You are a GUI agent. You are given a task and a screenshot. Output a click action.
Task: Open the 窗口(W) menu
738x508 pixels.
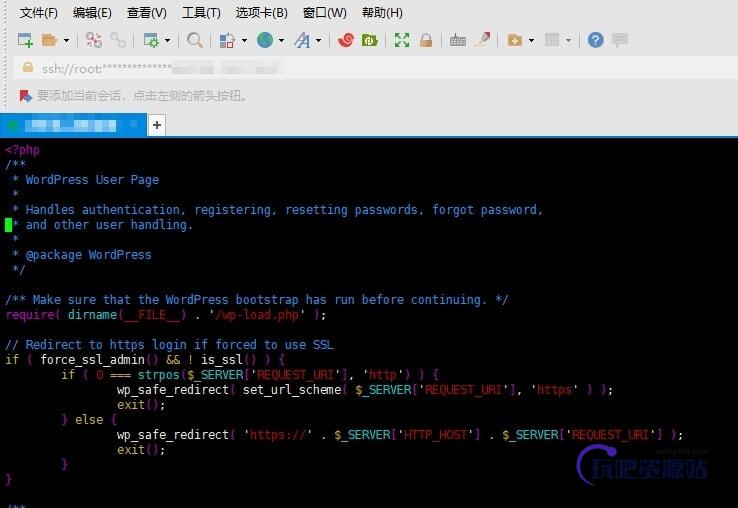tap(325, 13)
